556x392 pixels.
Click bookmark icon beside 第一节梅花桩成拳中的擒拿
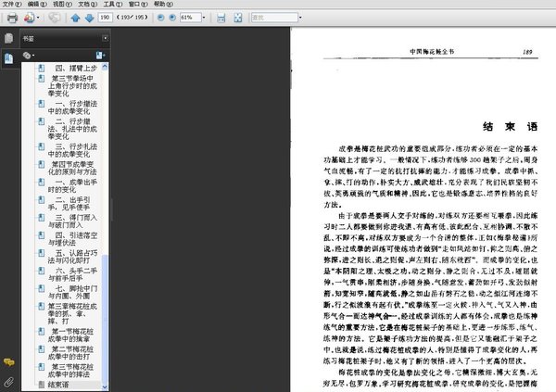(x=42, y=332)
